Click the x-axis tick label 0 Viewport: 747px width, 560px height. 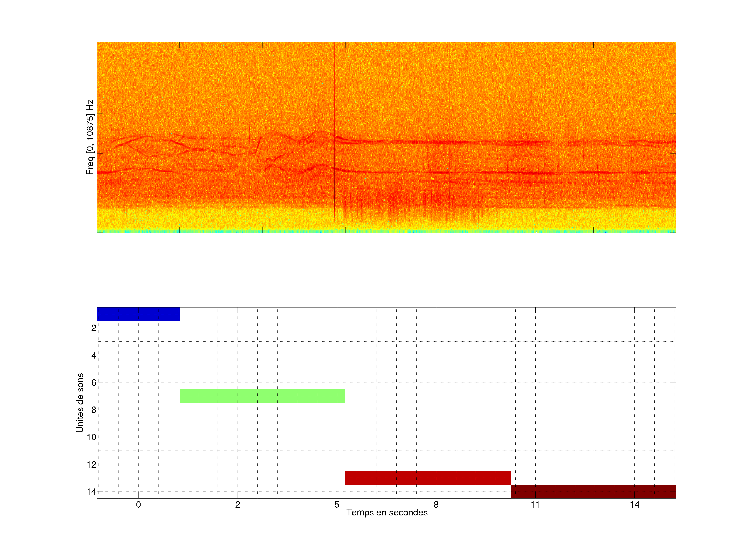[x=139, y=505]
